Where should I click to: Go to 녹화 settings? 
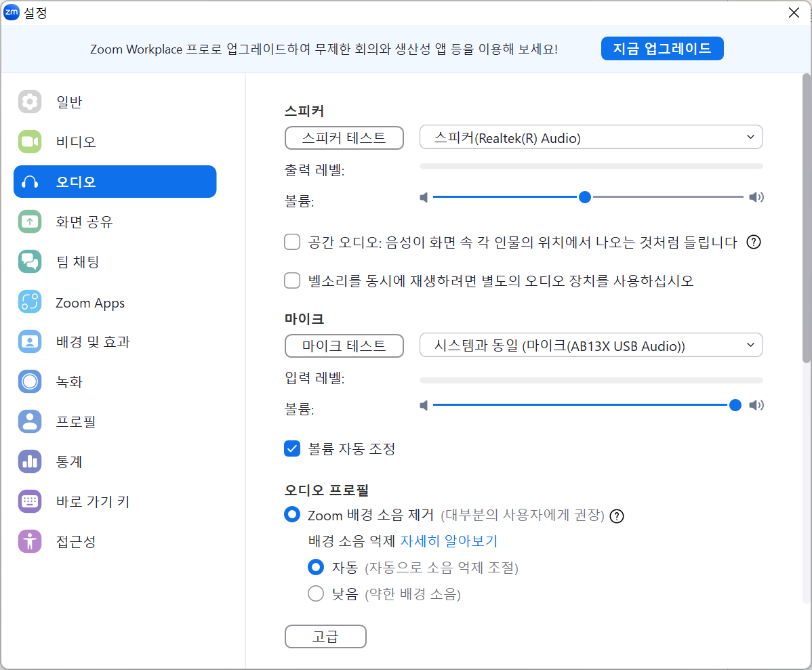115,381
